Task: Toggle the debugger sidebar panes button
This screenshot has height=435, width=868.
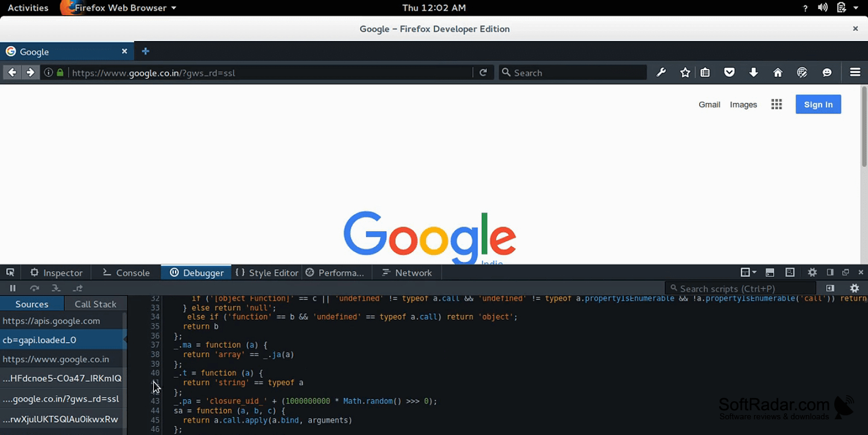Action: click(830, 288)
